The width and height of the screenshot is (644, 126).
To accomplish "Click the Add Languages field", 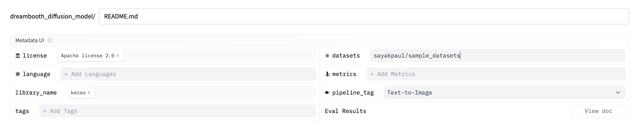I will pos(188,74).
